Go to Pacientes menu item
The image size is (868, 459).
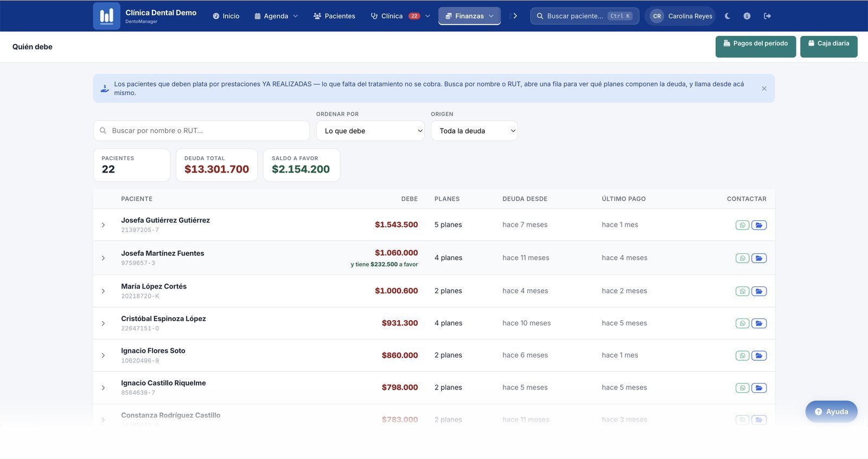point(334,16)
